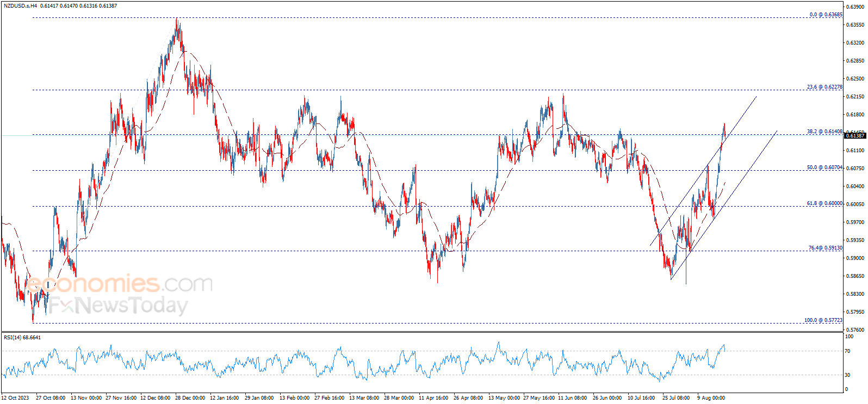
Task: Click price axis value 0.63900
Action: [x=855, y=7]
